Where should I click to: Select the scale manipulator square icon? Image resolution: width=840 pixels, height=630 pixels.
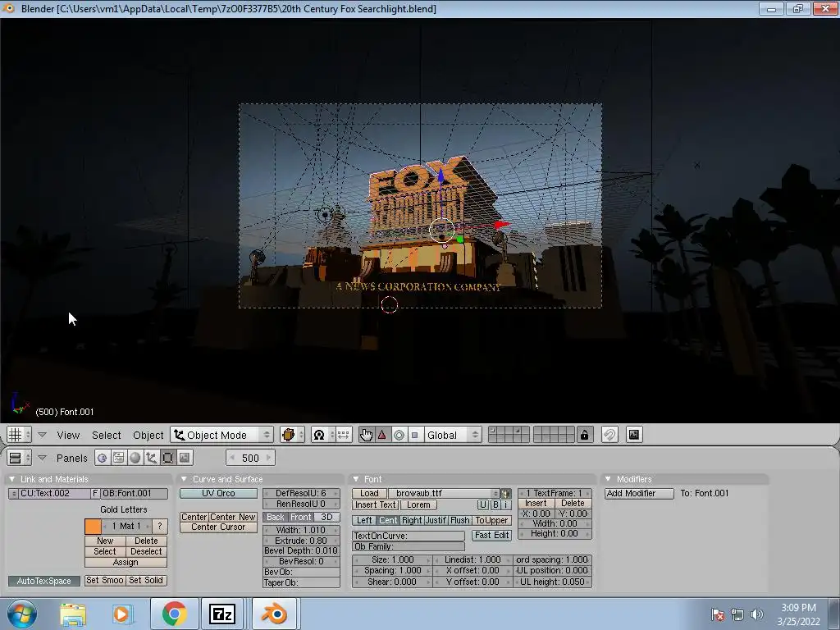[x=414, y=435]
